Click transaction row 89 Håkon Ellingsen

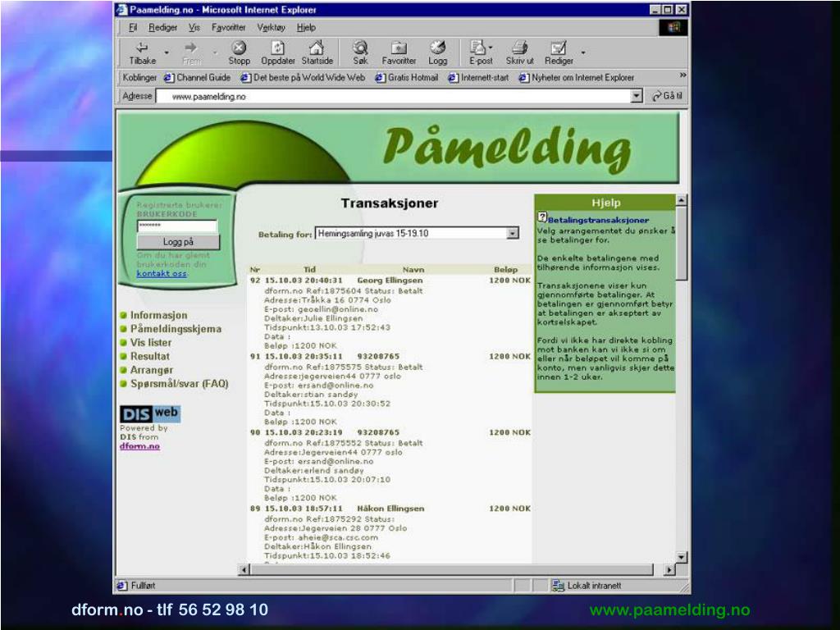coord(390,509)
